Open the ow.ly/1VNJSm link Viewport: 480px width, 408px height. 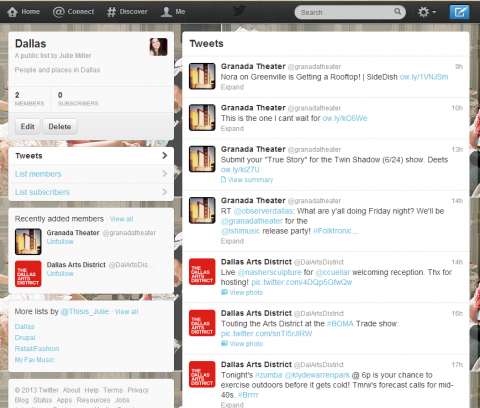coord(424,77)
